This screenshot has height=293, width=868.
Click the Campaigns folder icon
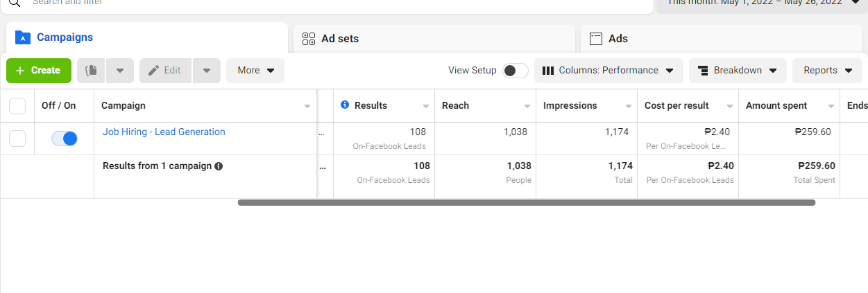(23, 37)
